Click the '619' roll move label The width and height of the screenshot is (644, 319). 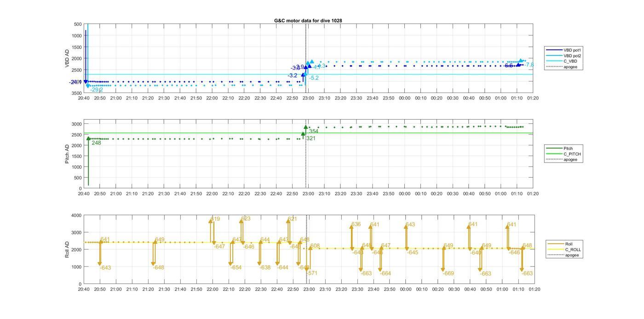215,219
